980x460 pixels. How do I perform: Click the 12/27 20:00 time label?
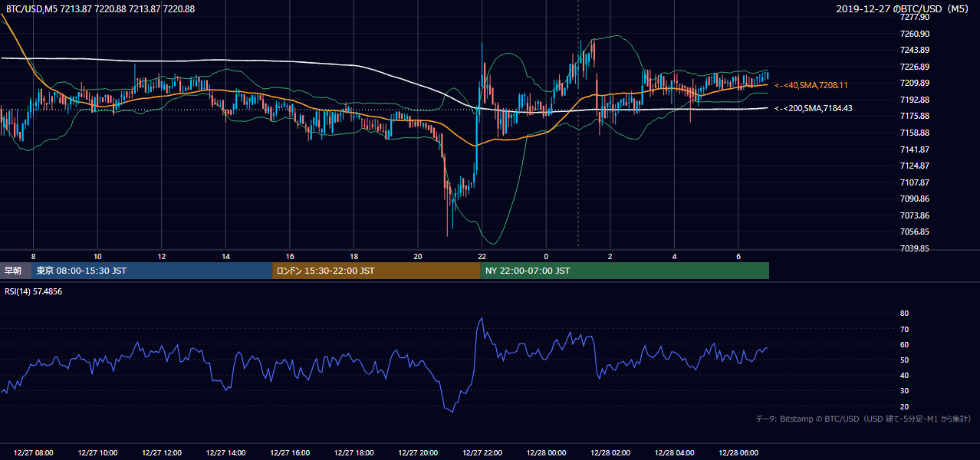418,453
